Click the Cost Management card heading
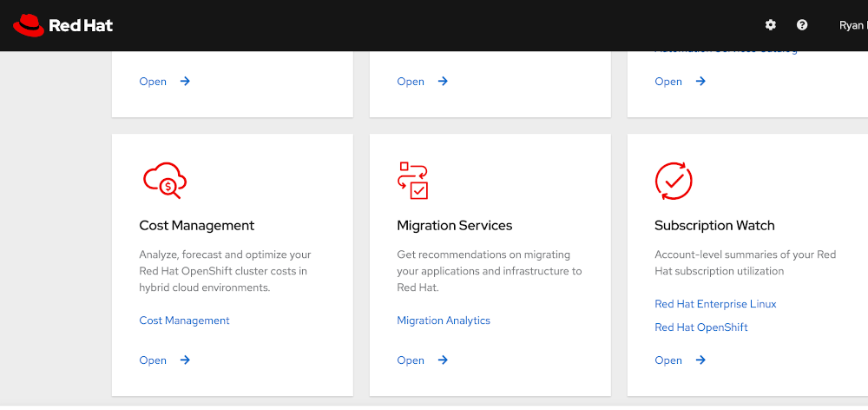The height and width of the screenshot is (410, 868). 196,226
